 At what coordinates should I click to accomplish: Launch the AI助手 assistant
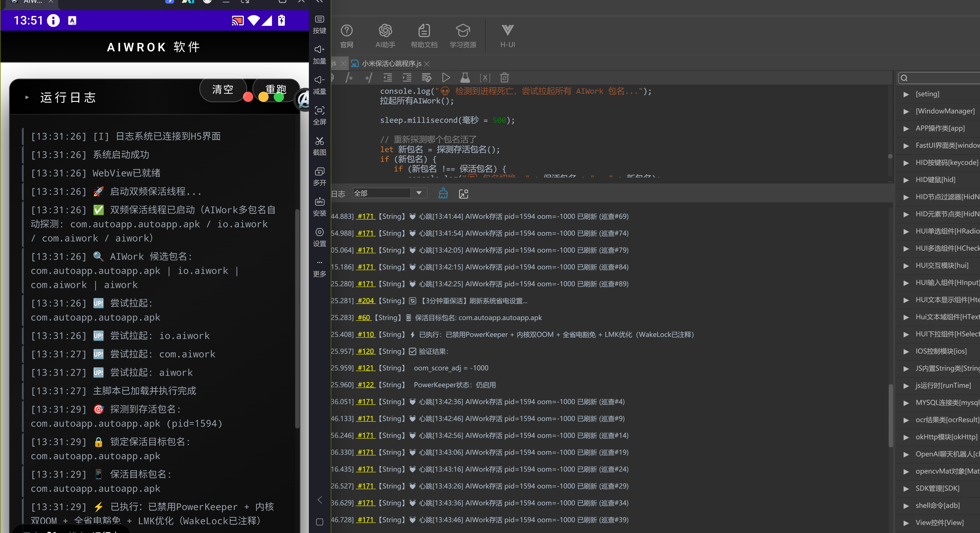coord(385,36)
